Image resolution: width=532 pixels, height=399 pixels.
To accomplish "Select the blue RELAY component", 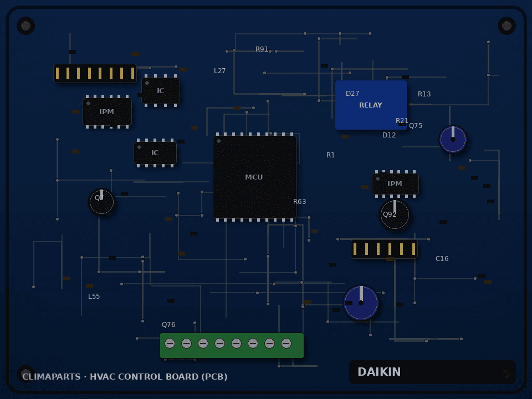I will coord(371,105).
